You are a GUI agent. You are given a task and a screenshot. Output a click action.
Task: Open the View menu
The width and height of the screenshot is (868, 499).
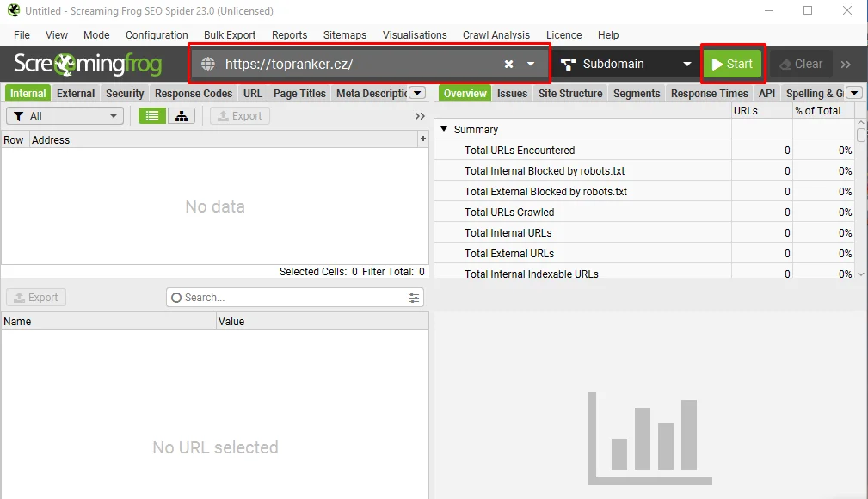pos(57,35)
